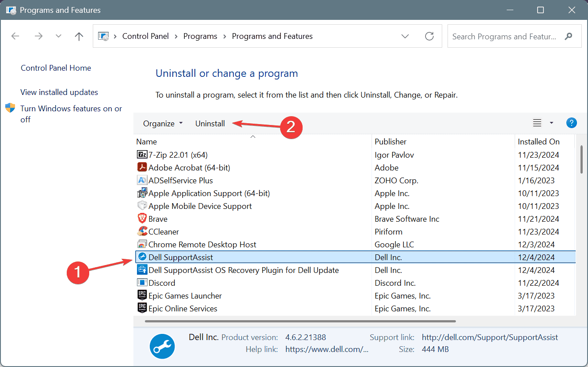Select the Epic Online Services row

coord(356,308)
